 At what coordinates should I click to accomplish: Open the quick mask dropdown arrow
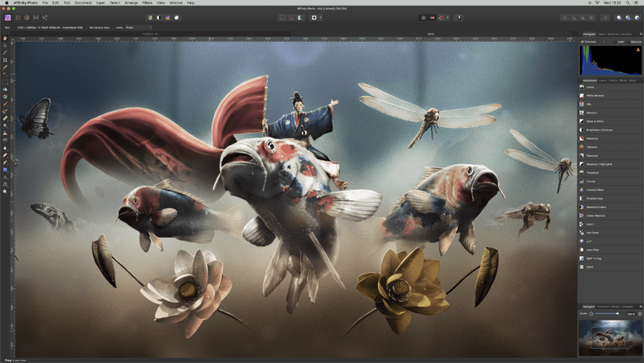(x=320, y=17)
